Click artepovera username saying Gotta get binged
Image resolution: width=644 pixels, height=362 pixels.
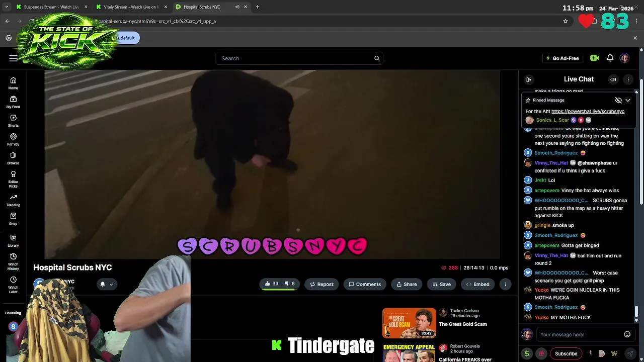[x=547, y=245]
